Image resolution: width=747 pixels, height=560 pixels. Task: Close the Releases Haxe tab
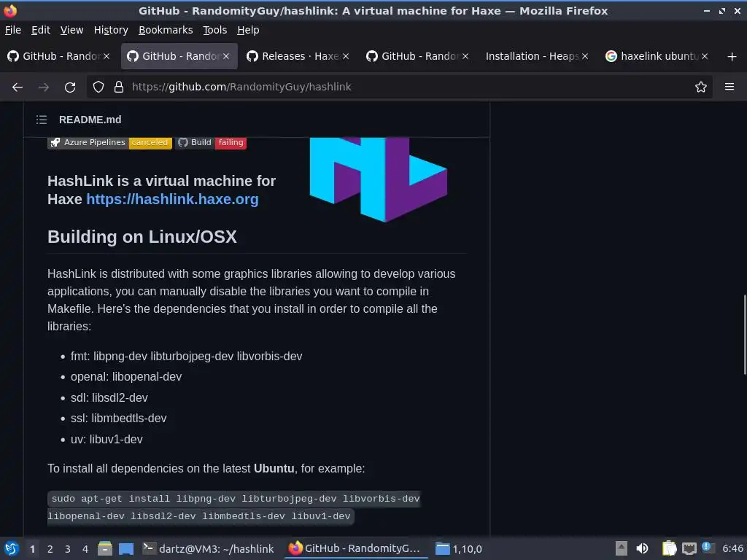(346, 56)
